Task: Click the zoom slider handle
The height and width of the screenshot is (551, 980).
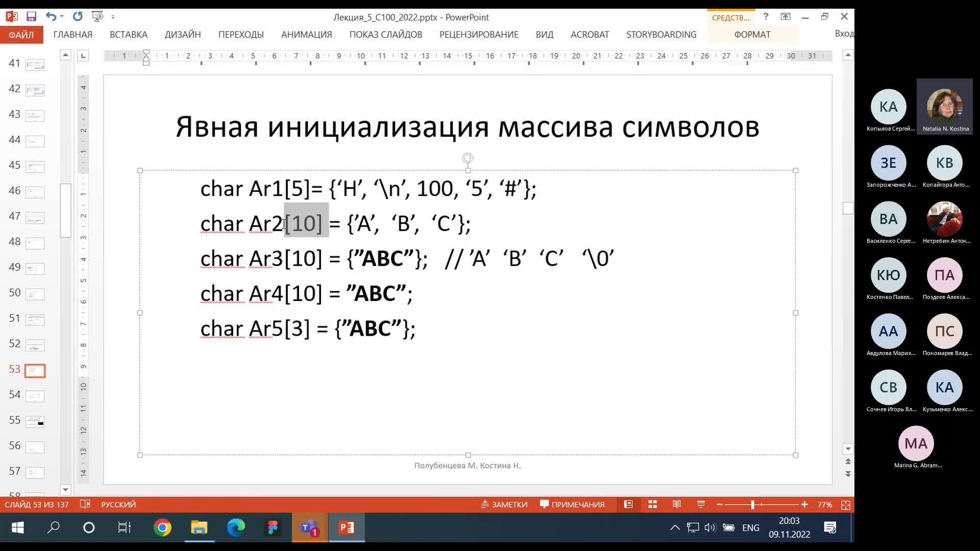Action: click(752, 505)
